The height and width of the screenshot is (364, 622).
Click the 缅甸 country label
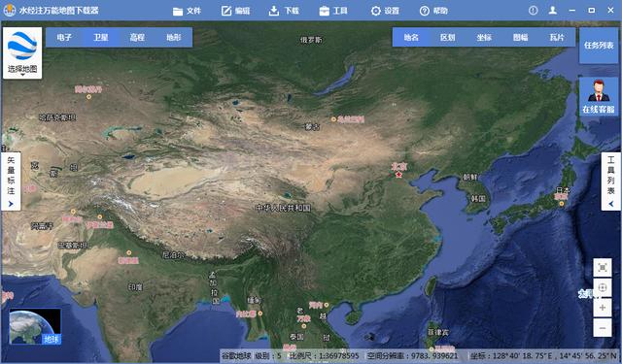tap(255, 300)
